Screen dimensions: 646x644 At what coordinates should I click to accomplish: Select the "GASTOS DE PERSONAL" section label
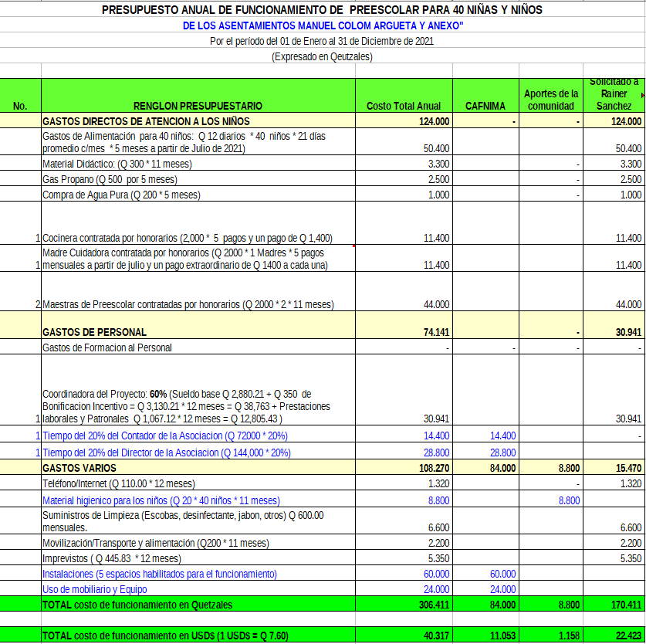click(94, 332)
